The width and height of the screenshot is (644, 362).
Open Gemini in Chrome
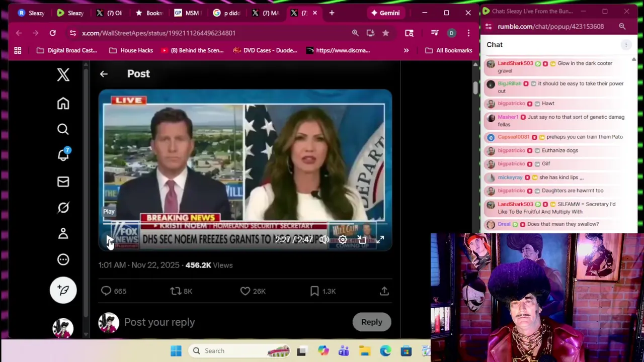pos(386,13)
